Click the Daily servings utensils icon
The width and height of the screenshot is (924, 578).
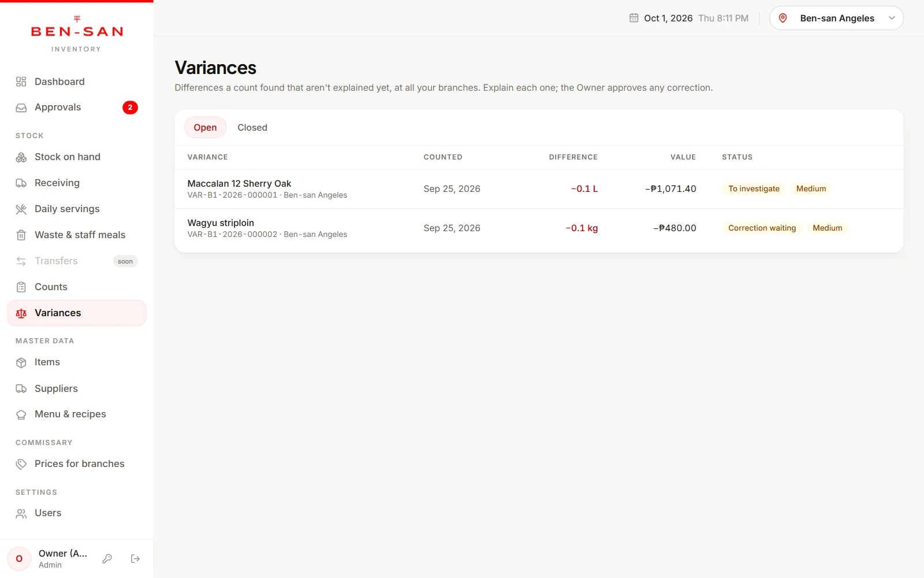tap(21, 209)
